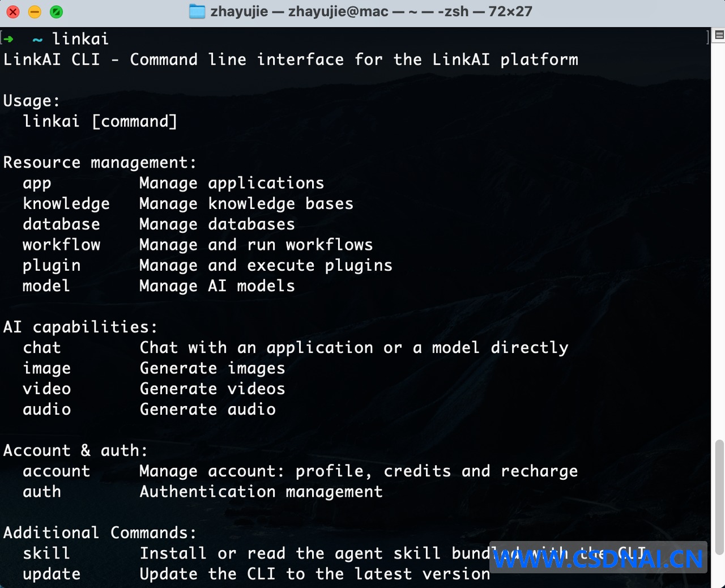This screenshot has height=588, width=725.
Task: Click the 'update' command at the bottom
Action: click(52, 574)
